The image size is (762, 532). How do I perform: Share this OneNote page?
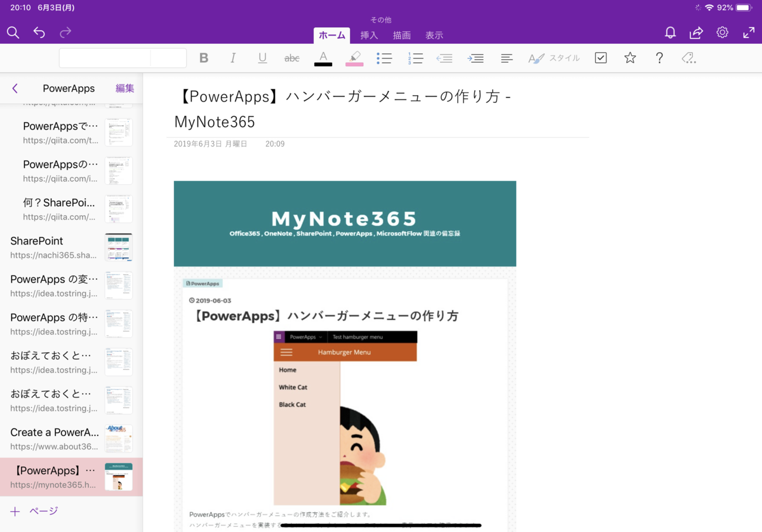click(696, 32)
